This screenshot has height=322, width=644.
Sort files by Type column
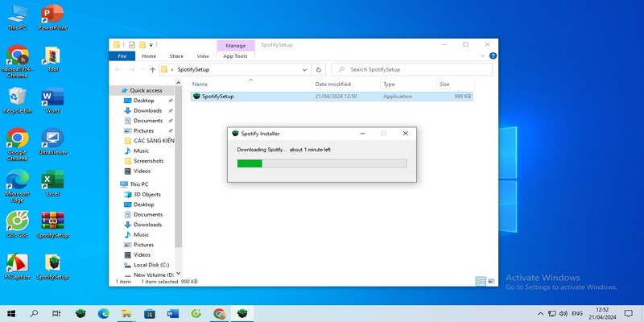[x=408, y=85]
